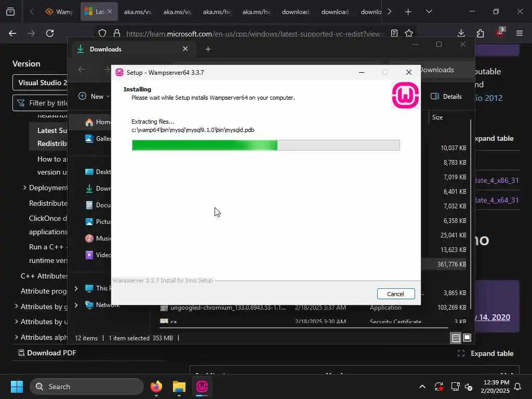Go back in Firefox
The image size is (532, 399).
12,33
